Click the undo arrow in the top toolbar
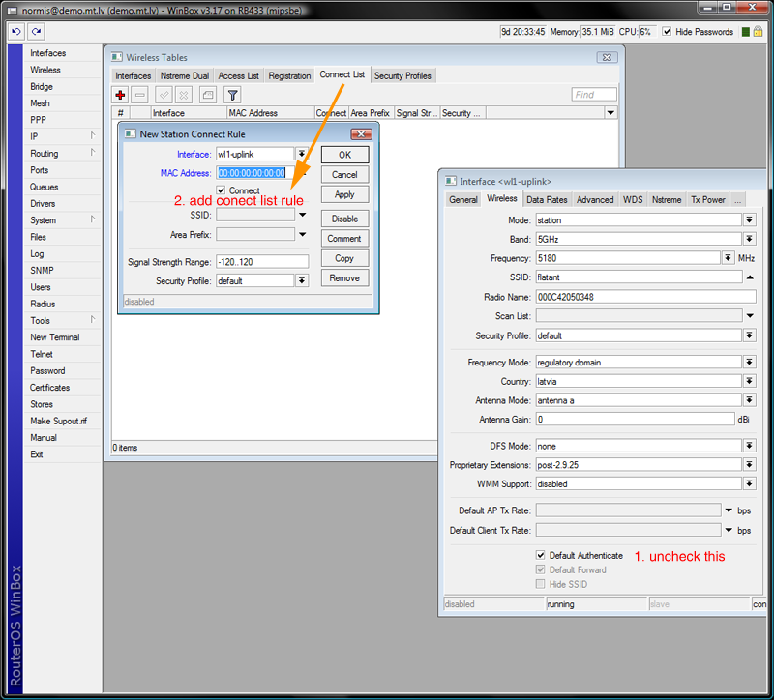This screenshot has height=700, width=774. (x=15, y=32)
